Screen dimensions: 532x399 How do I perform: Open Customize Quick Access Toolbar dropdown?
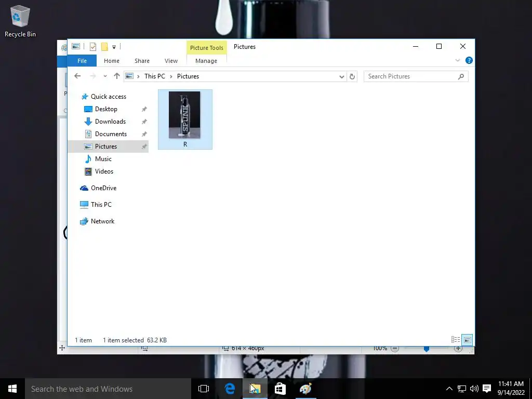pyautogui.click(x=114, y=47)
